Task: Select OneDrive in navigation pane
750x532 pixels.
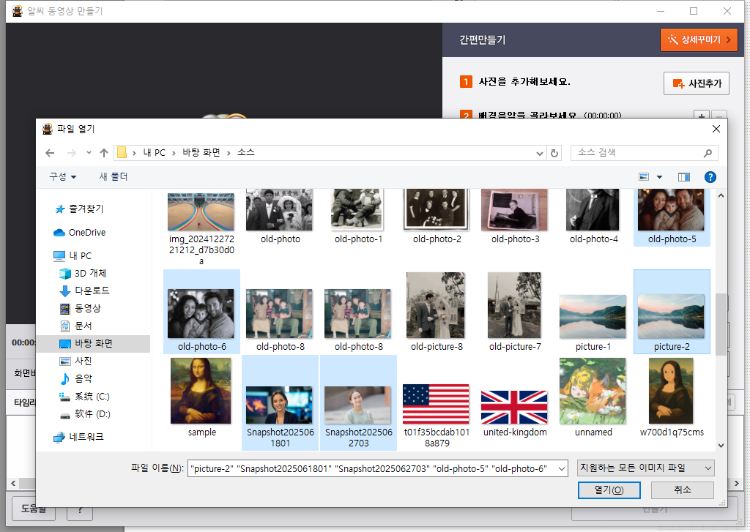Action: tap(86, 232)
